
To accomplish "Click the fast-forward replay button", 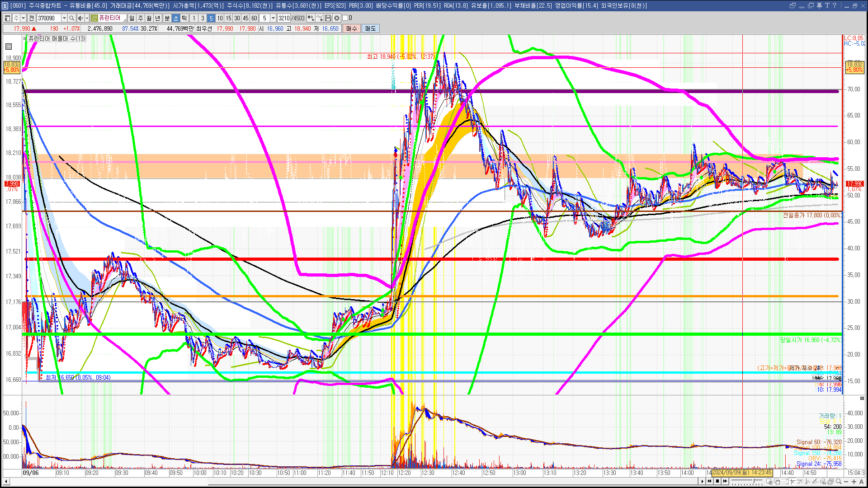I will [725, 481].
